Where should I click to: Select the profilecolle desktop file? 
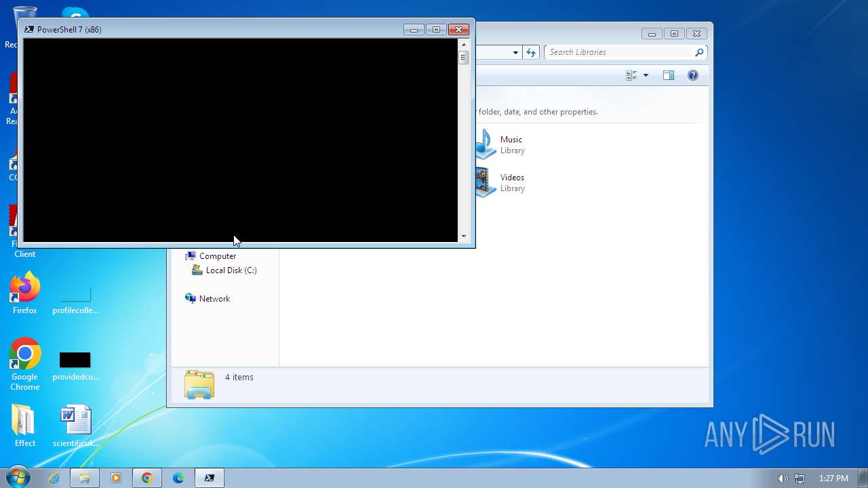coord(75,299)
